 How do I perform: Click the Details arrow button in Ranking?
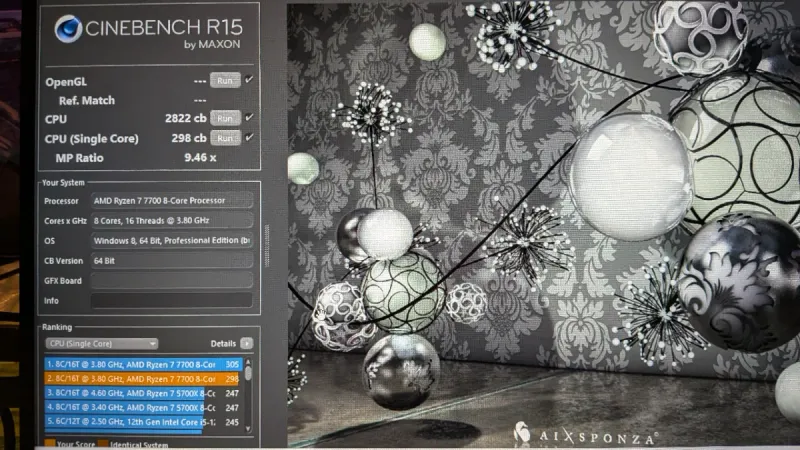[x=246, y=343]
